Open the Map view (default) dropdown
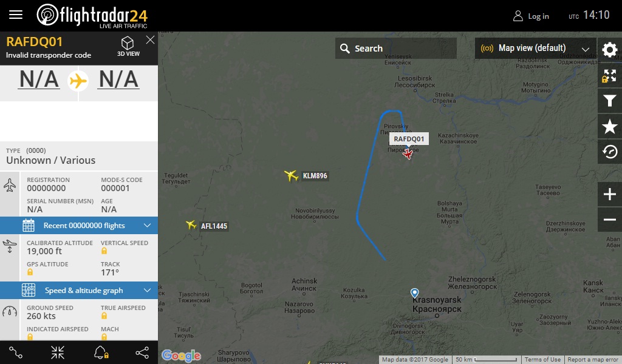This screenshot has height=364, width=622. pos(536,49)
